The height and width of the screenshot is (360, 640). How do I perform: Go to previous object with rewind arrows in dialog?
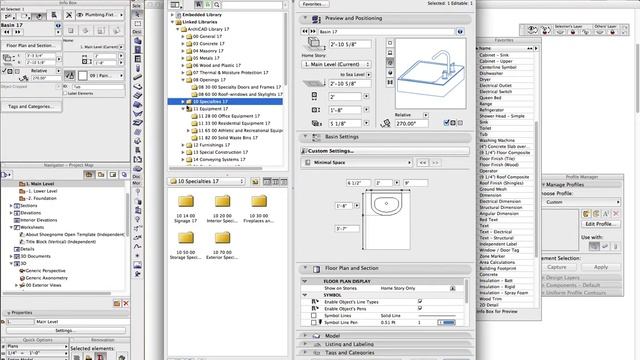click(305, 31)
